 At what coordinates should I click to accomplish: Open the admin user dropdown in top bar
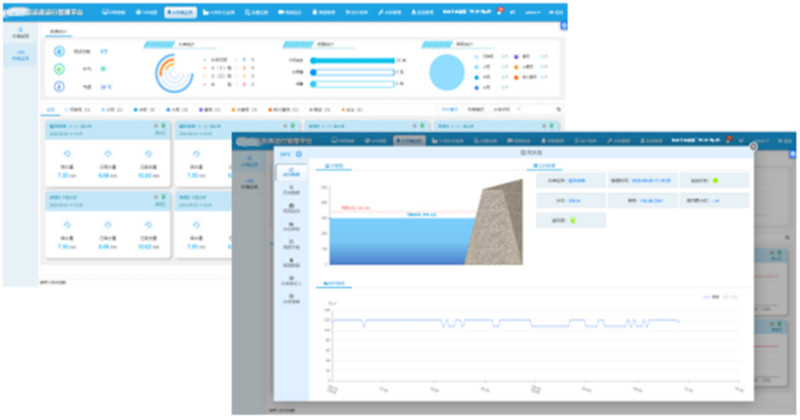pyautogui.click(x=532, y=12)
